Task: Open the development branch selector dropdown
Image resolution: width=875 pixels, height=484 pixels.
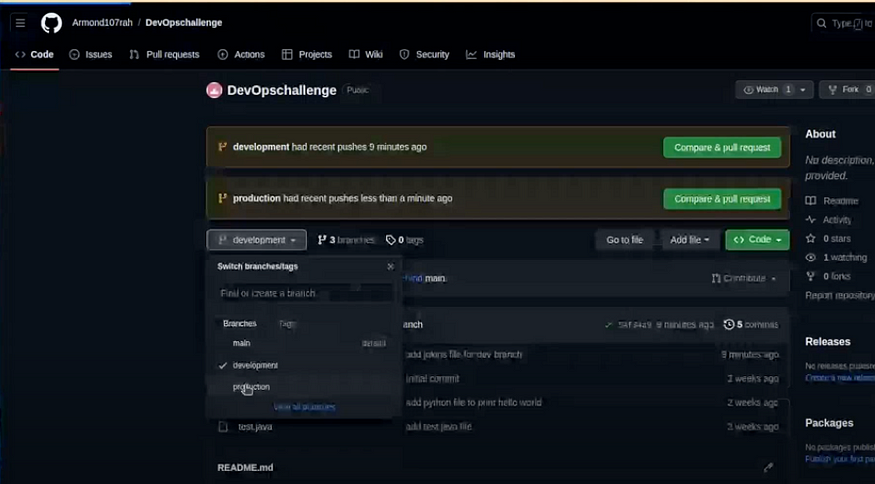Action: [x=257, y=240]
